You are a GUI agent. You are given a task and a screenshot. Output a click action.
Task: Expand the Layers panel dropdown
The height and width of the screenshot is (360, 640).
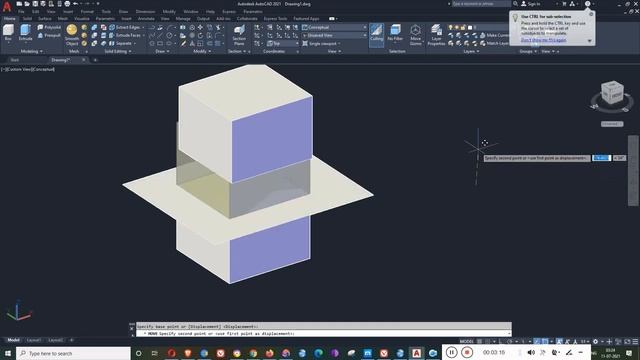[x=471, y=51]
